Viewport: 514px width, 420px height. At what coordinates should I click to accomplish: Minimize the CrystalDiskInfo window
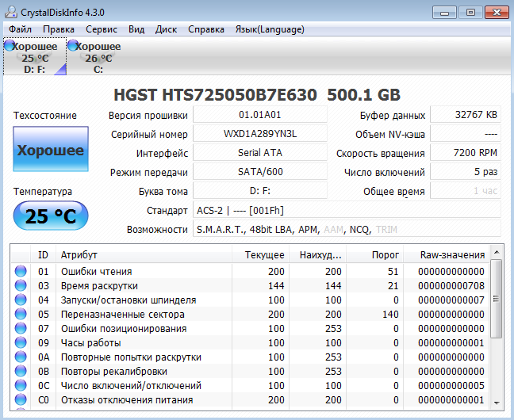(x=444, y=13)
